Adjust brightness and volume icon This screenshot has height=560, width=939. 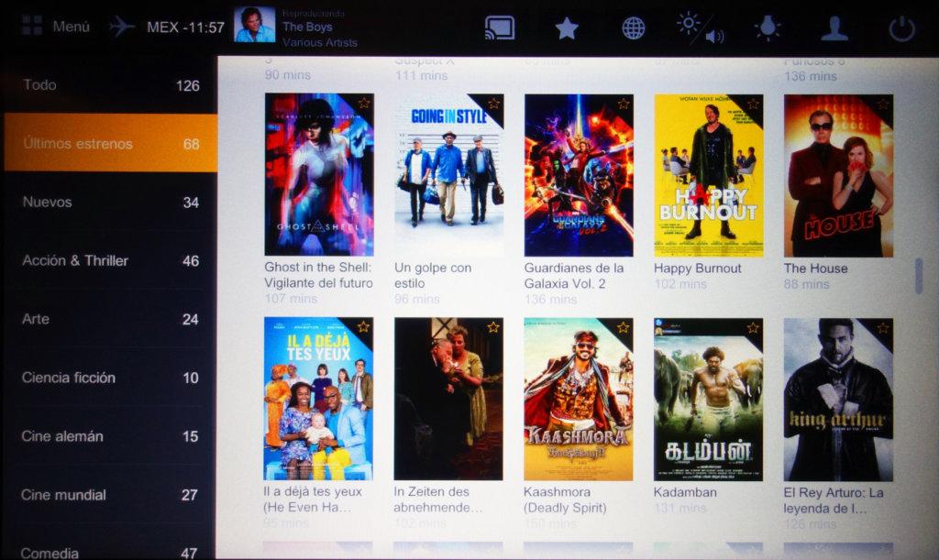tap(700, 28)
